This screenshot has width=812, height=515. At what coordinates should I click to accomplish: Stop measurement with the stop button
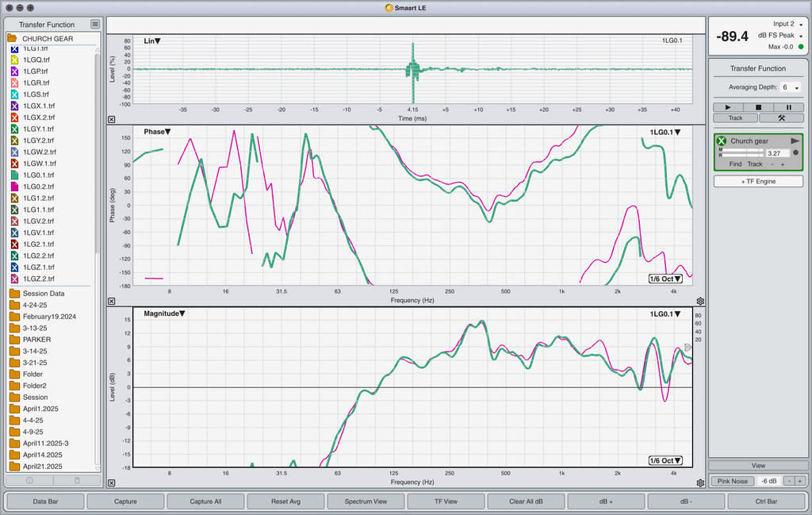[758, 107]
